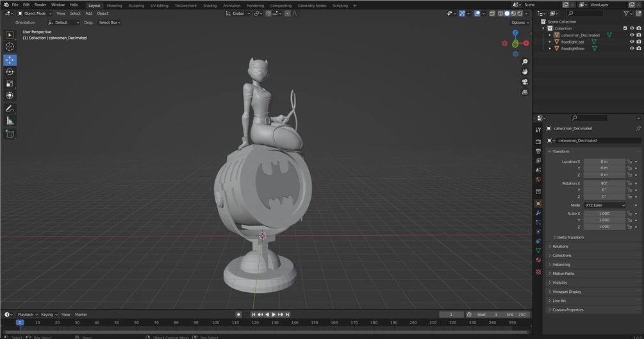Open the Object Mode dropdown
The height and width of the screenshot is (339, 644).
tap(35, 13)
